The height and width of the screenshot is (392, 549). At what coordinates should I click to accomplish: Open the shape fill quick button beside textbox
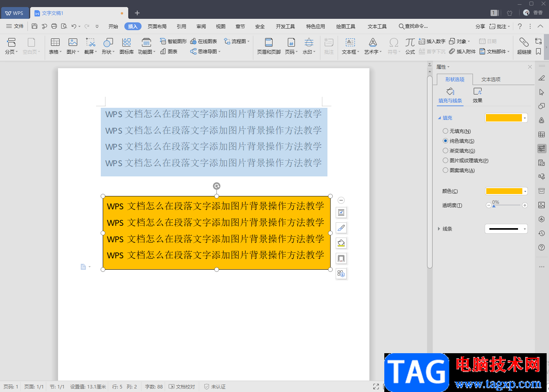click(341, 243)
